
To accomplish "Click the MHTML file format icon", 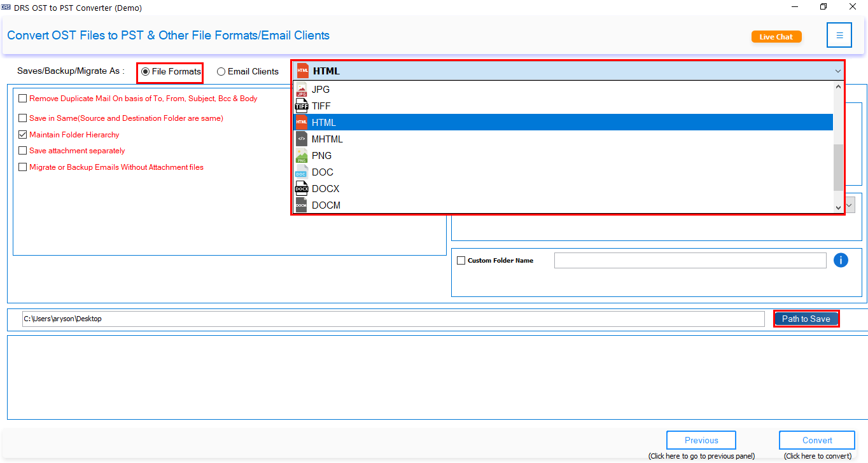I will tap(302, 139).
